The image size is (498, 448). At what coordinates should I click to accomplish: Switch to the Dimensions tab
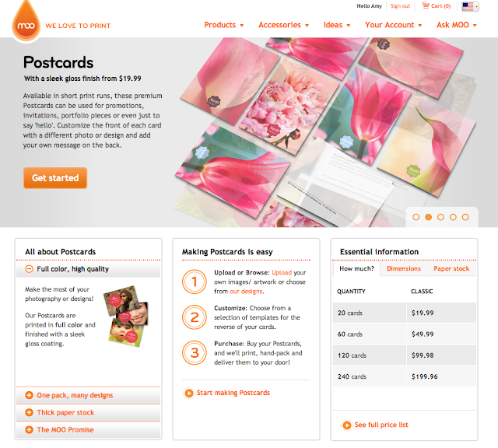click(x=404, y=268)
